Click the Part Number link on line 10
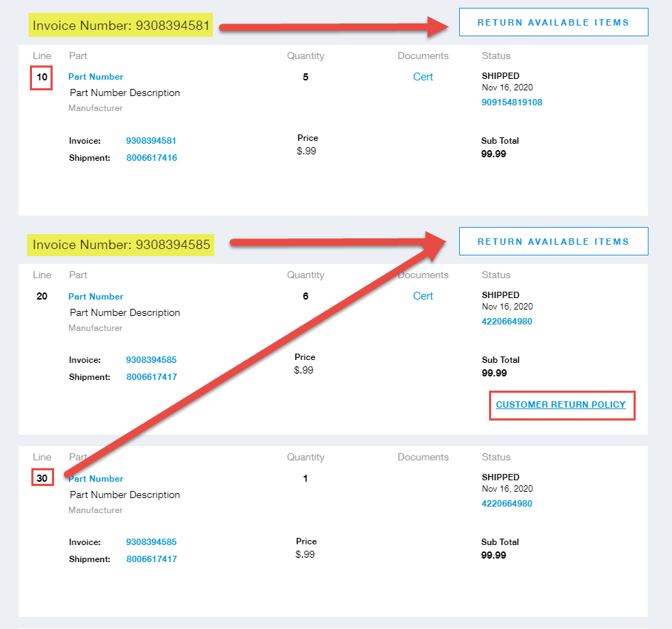The width and height of the screenshot is (672, 629). point(95,77)
